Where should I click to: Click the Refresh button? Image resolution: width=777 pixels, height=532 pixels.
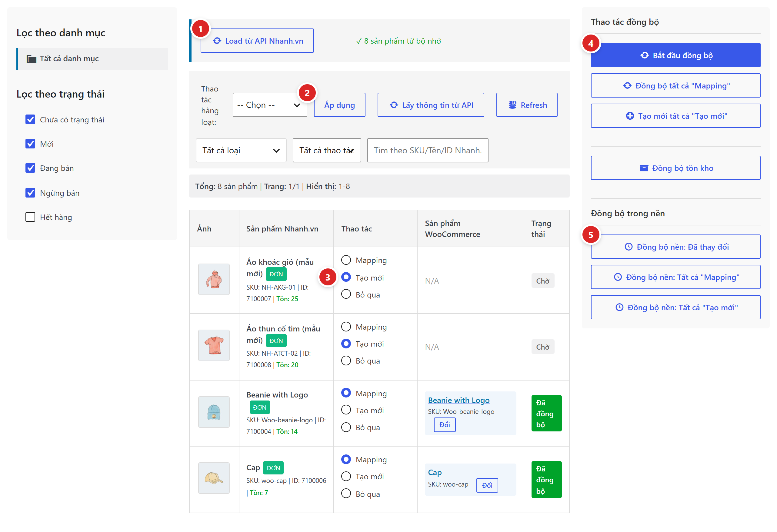(x=527, y=105)
